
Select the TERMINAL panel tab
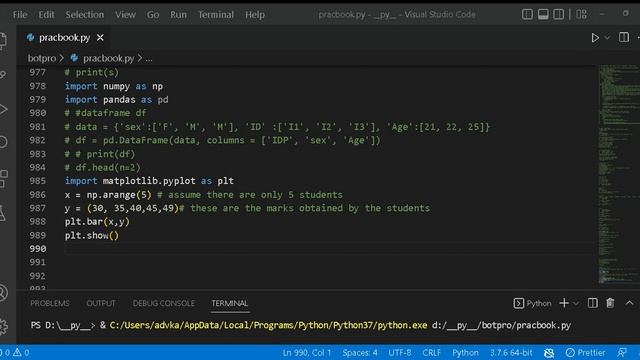pos(229,303)
